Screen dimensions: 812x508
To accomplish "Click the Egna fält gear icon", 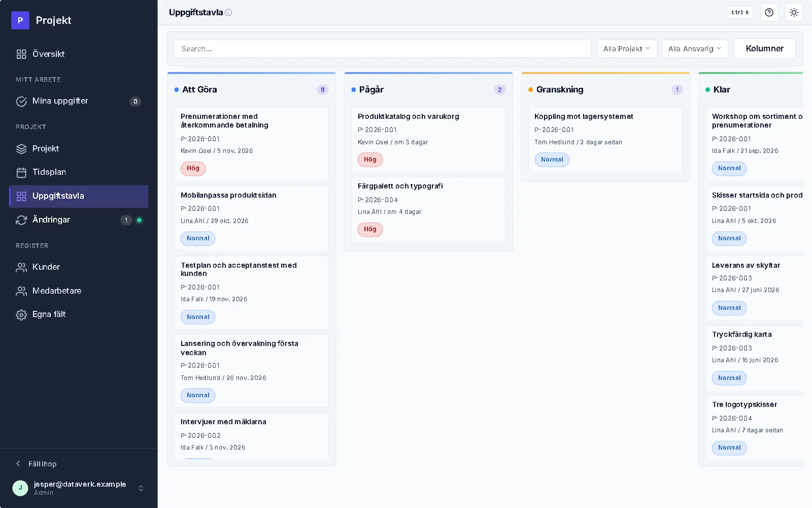I will point(21,315).
